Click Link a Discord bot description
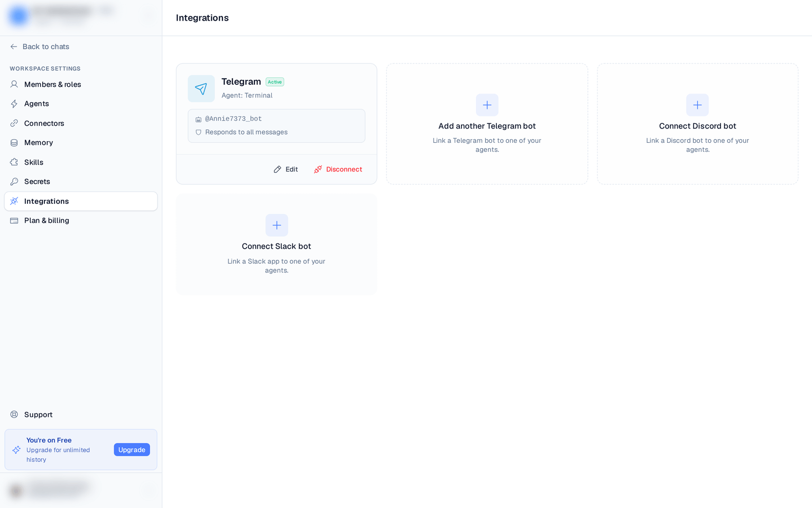This screenshot has height=508, width=812. [x=697, y=145]
